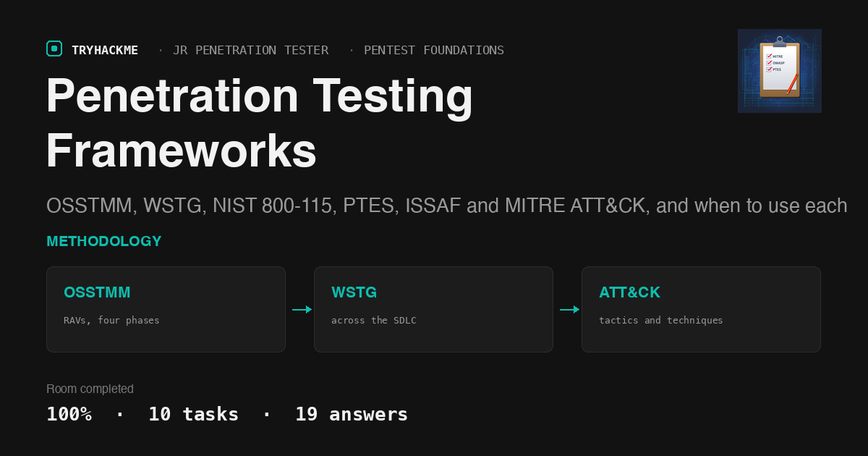Click the 'tactics and techniques' text
Viewport: 868px width, 456px height.
[661, 320]
